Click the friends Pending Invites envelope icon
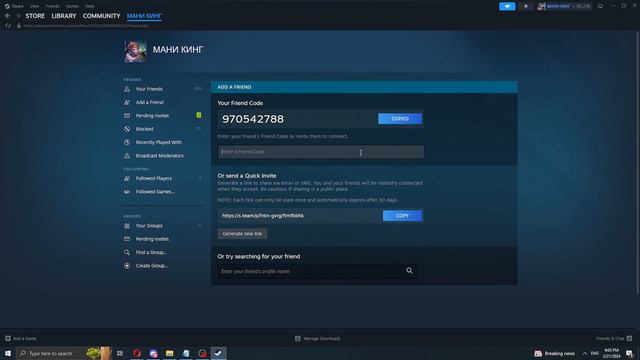Screen dimensions: 640x360 127,116
